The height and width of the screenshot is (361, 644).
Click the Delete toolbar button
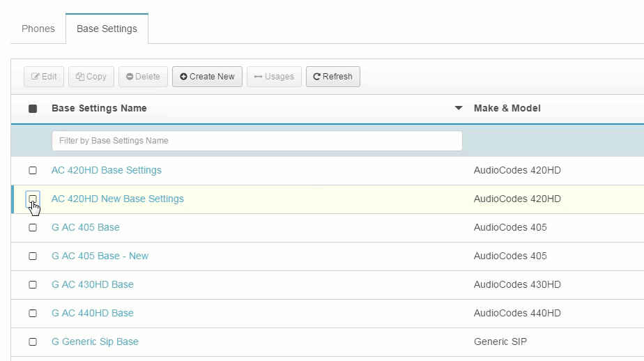pyautogui.click(x=143, y=77)
